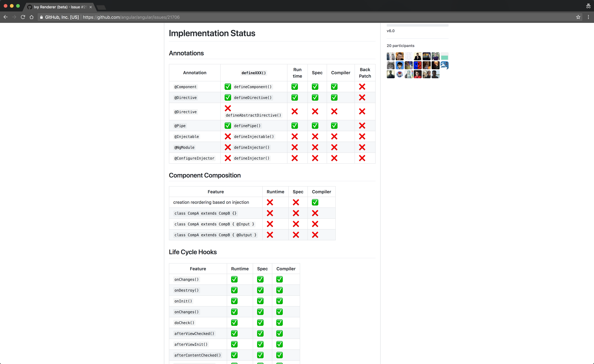Click the Life Cycle Hooks heading
This screenshot has height=364, width=594.
pos(193,252)
